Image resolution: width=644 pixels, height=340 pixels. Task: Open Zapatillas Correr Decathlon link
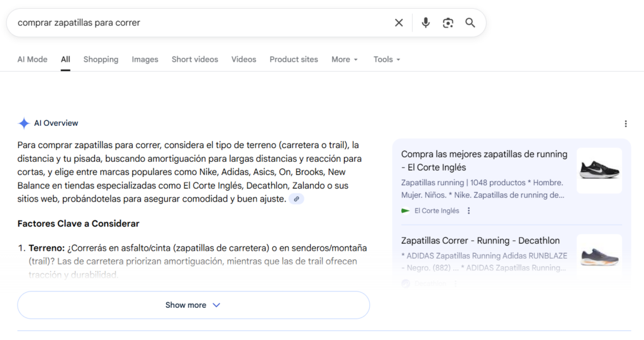[x=480, y=241]
